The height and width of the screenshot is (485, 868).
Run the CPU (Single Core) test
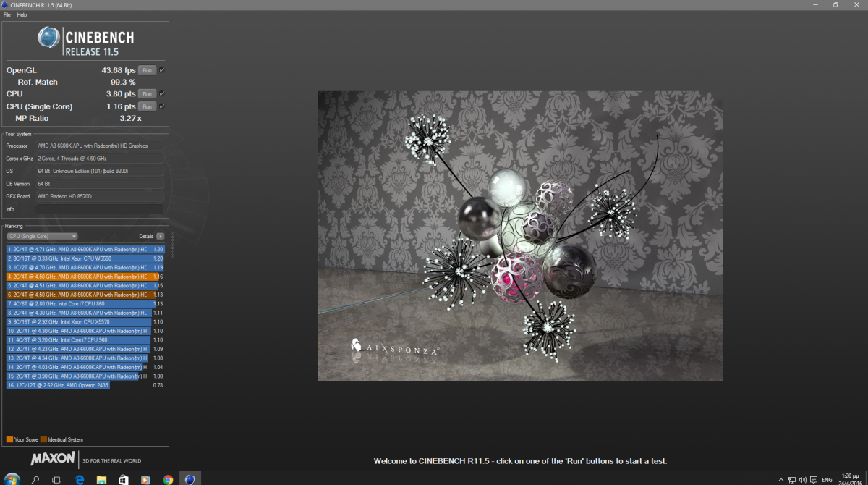point(147,106)
